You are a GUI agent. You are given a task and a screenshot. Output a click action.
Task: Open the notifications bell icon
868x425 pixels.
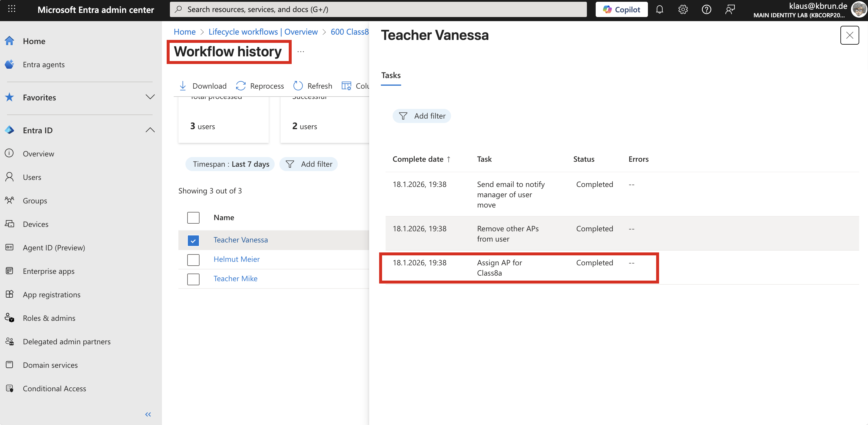(x=659, y=9)
